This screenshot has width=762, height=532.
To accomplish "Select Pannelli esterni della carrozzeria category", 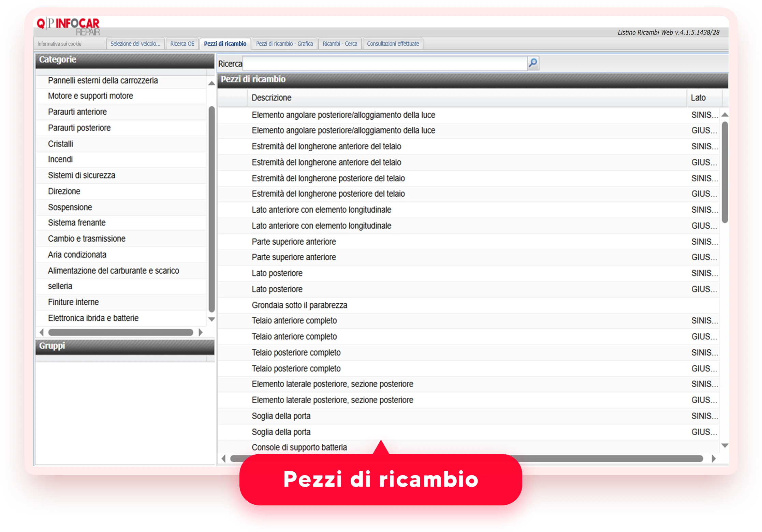I will click(121, 80).
